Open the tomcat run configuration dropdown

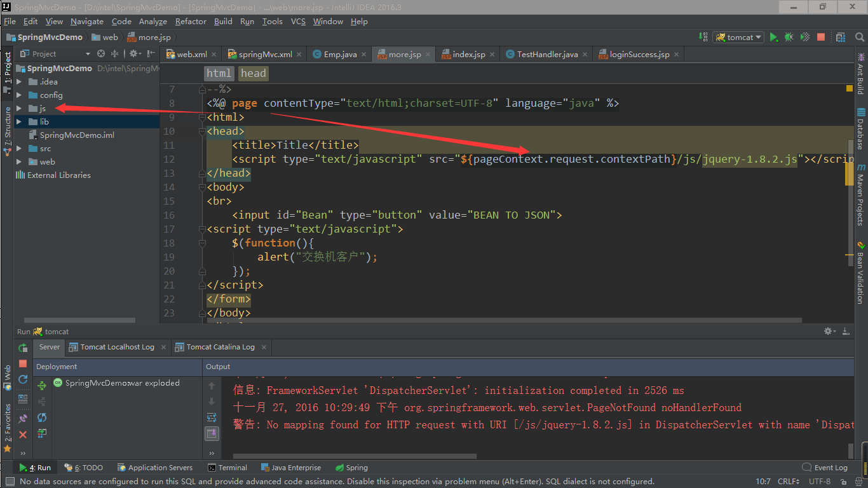coord(737,37)
